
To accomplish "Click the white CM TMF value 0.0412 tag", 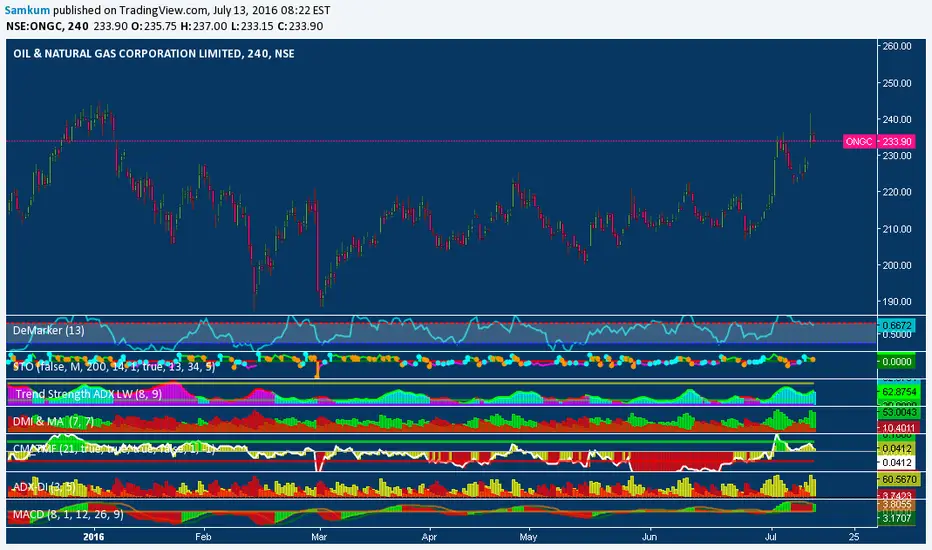I will click(x=896, y=462).
